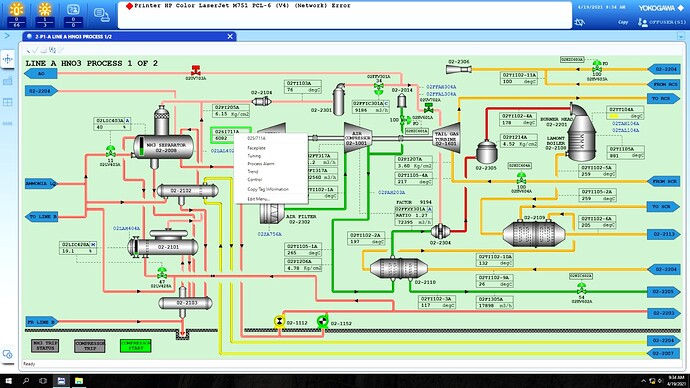Expand the left navigation panel chevron
The width and height of the screenshot is (690, 388).
7,36
